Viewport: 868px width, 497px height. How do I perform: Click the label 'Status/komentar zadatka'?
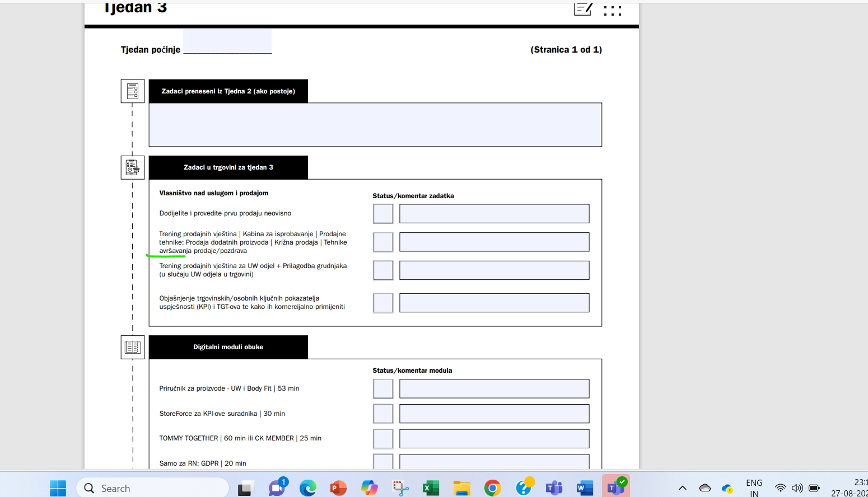pyautogui.click(x=413, y=196)
